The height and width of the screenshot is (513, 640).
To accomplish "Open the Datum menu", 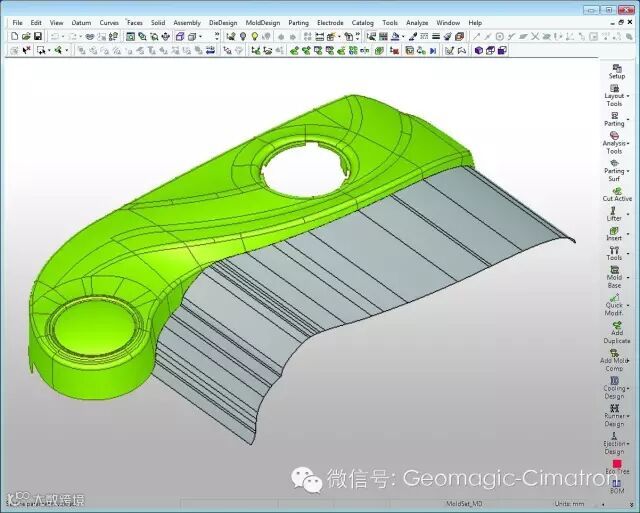I will [81, 23].
